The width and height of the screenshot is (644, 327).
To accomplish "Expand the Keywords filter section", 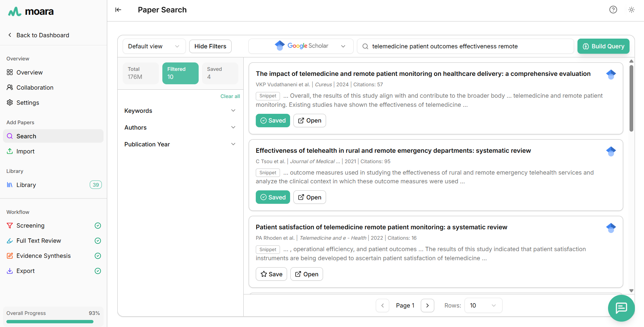I will (180, 111).
